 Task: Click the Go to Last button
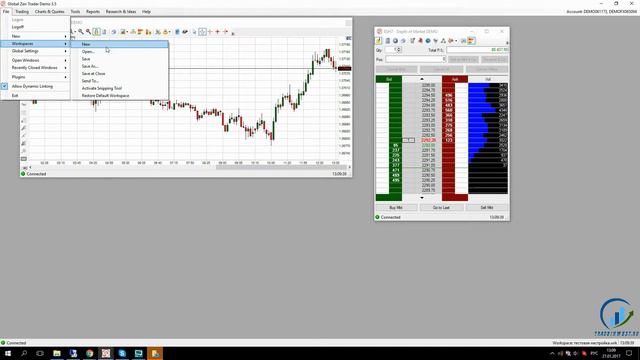point(441,208)
